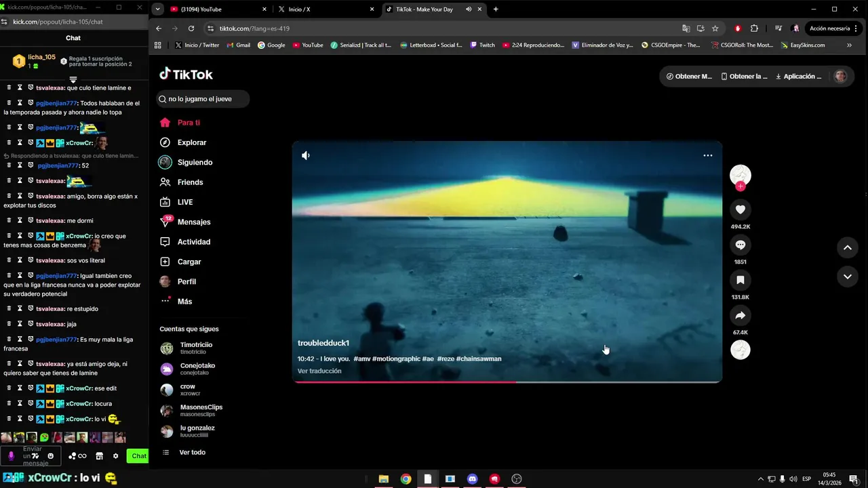Like the TikTok video with heart icon
This screenshot has width=868, height=488.
click(740, 210)
